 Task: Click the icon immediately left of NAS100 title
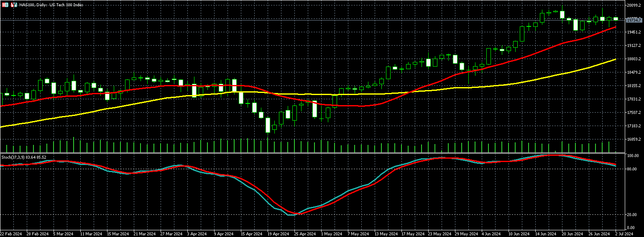[14, 5]
